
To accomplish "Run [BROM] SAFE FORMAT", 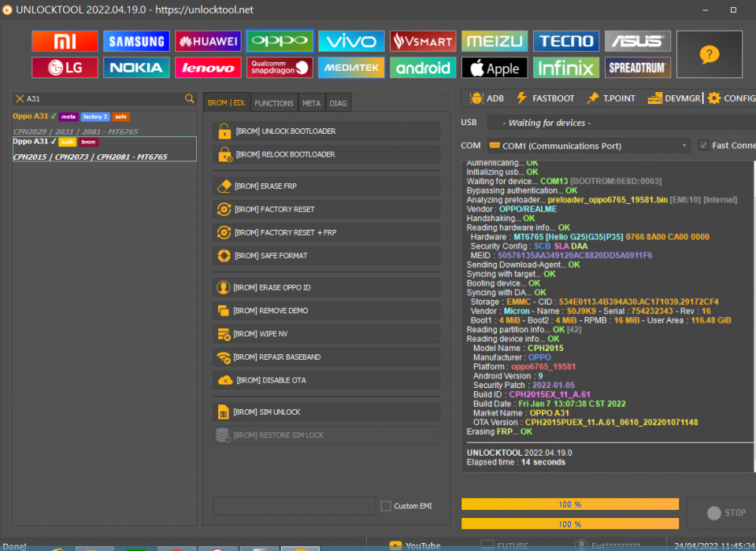I will click(x=326, y=256).
